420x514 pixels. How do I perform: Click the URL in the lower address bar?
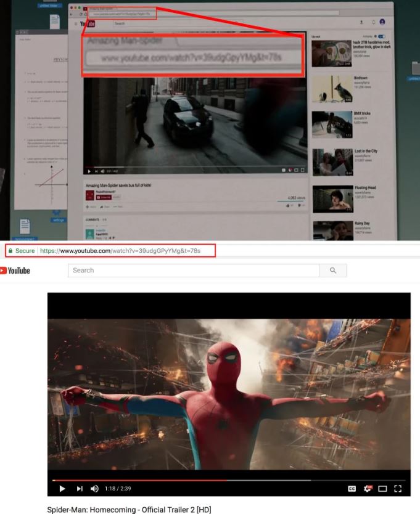point(130,251)
